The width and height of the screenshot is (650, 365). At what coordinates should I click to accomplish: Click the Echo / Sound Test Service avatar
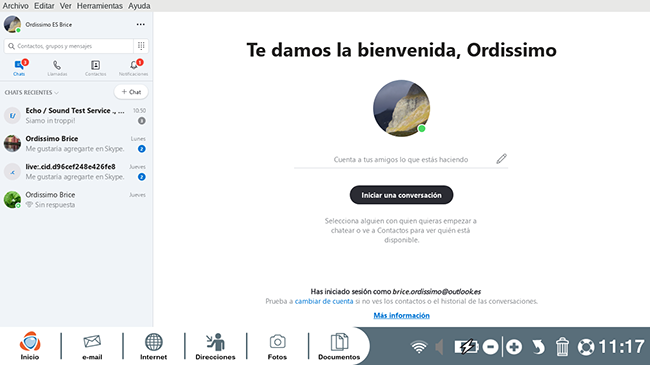pos(12,115)
